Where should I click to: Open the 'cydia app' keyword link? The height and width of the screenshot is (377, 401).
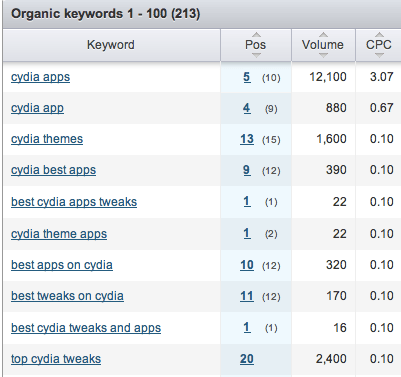pos(37,108)
